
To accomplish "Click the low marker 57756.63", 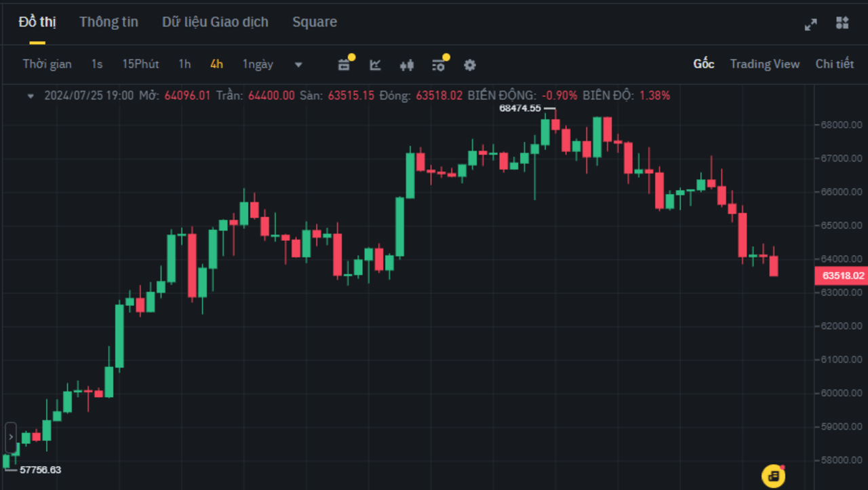I will pyautogui.click(x=40, y=470).
